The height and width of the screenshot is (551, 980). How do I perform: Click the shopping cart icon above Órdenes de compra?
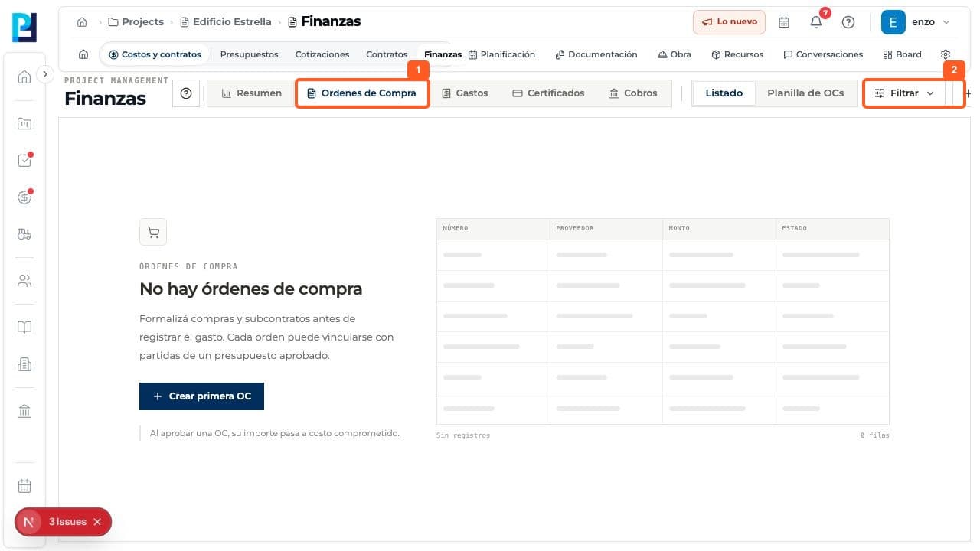coord(153,232)
